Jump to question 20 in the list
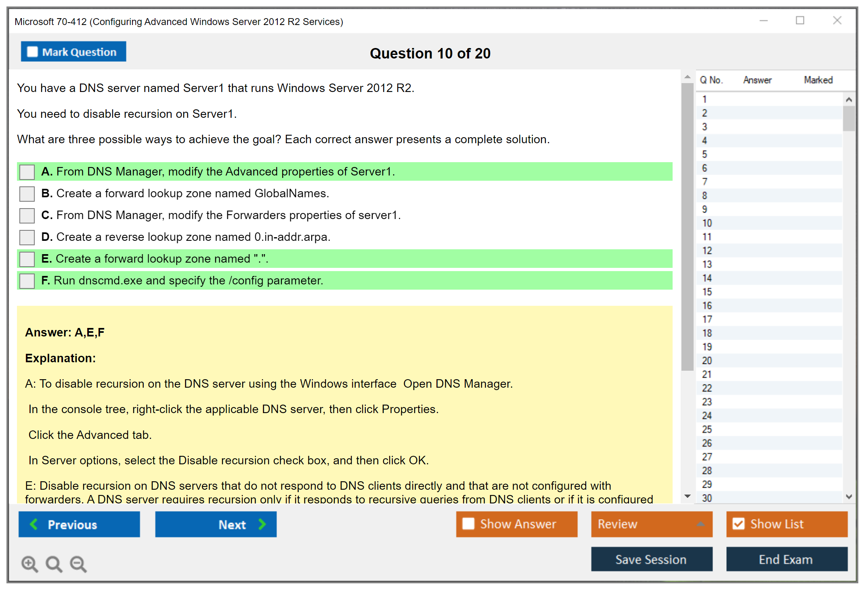 707,360
